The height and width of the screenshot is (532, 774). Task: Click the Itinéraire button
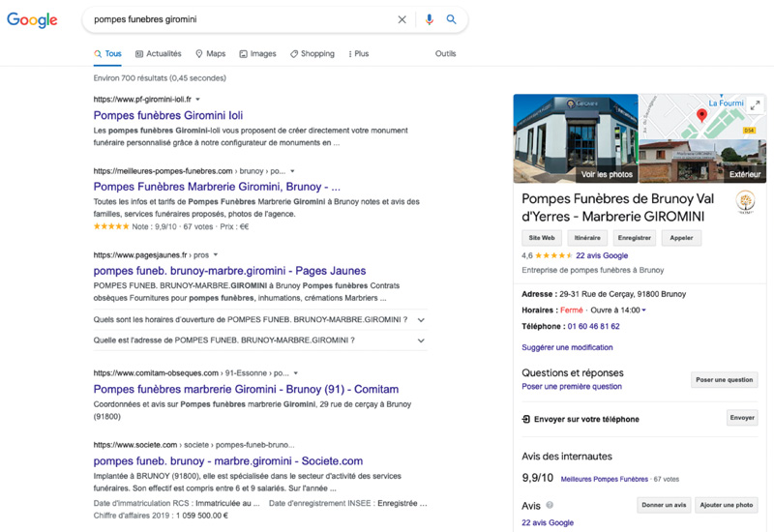point(587,238)
